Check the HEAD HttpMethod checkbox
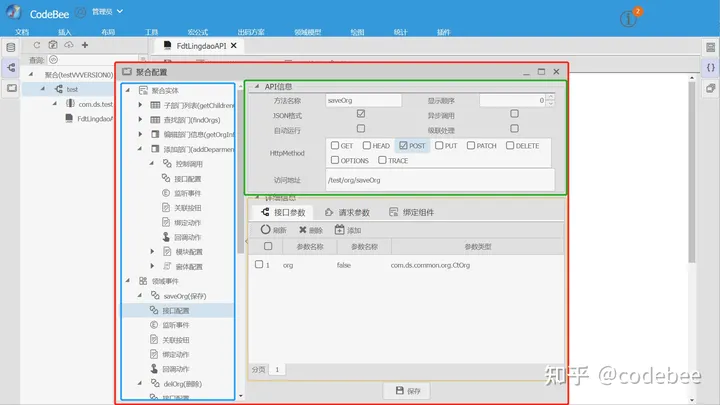This screenshot has width=720, height=405. [366, 146]
